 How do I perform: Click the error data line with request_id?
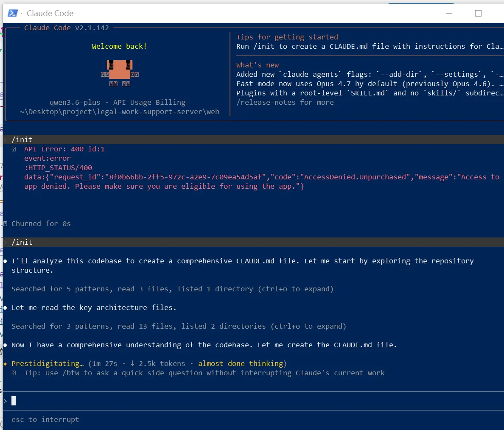262,177
